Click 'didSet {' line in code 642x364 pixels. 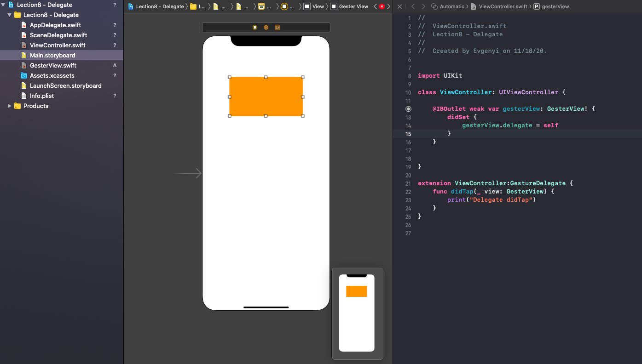pos(462,117)
